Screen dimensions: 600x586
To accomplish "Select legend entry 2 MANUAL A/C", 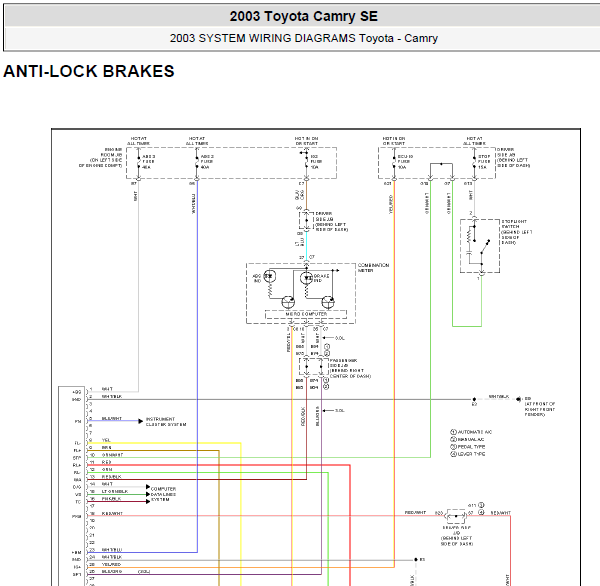I will coord(467,439).
